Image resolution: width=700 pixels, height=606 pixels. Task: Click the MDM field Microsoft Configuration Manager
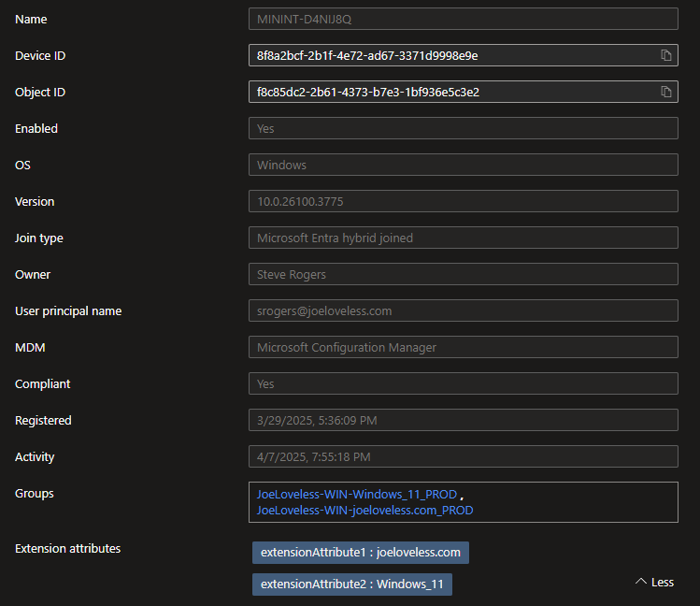point(463,347)
